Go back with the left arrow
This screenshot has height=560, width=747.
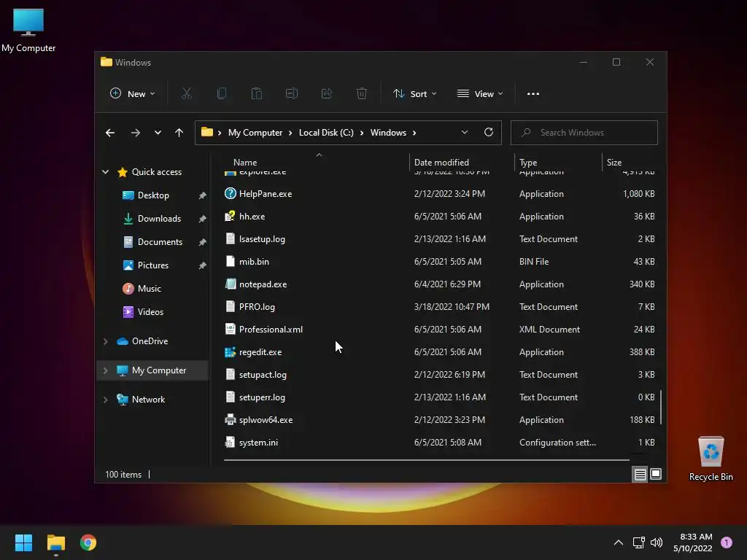[x=110, y=133]
